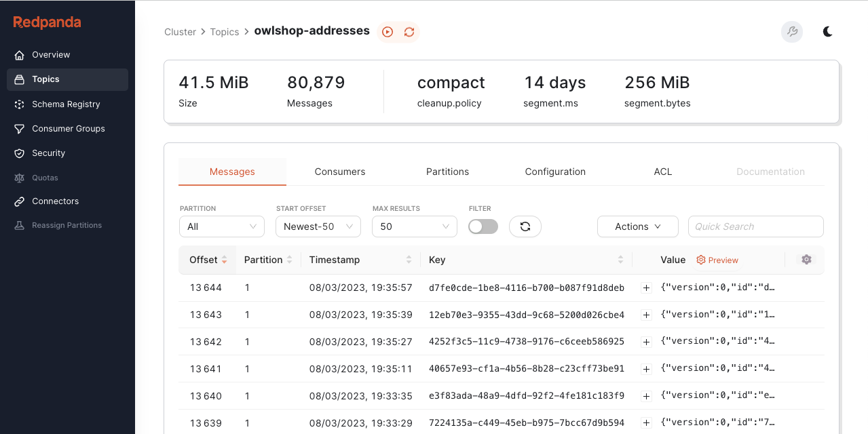868x434 pixels.
Task: Click the wrench icon in the header
Action: click(791, 31)
